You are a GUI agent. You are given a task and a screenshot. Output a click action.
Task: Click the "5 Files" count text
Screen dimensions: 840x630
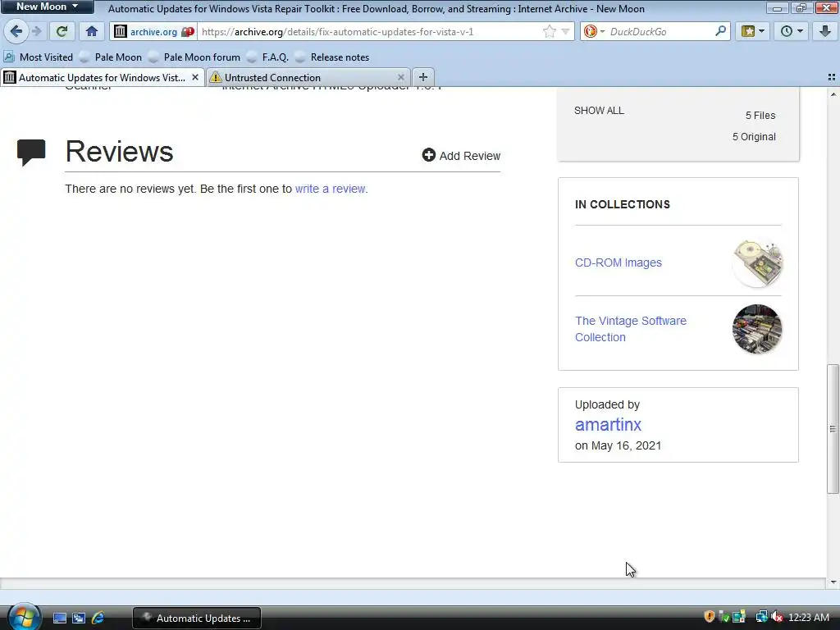click(760, 115)
